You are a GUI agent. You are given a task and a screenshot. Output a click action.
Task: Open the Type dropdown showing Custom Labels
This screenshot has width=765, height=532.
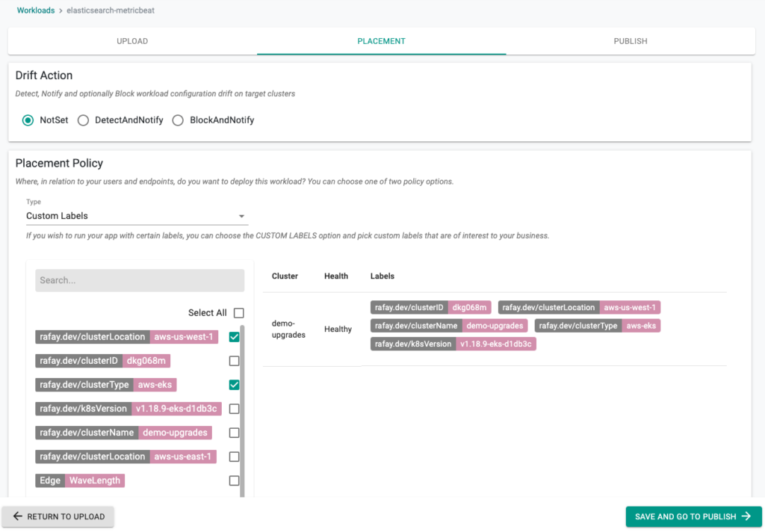point(137,216)
